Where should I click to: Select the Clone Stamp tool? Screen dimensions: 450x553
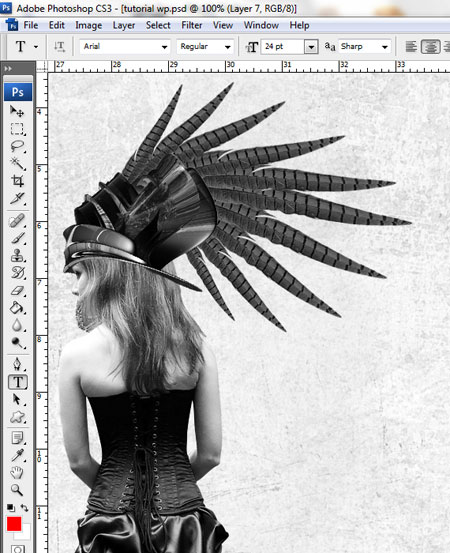17,255
